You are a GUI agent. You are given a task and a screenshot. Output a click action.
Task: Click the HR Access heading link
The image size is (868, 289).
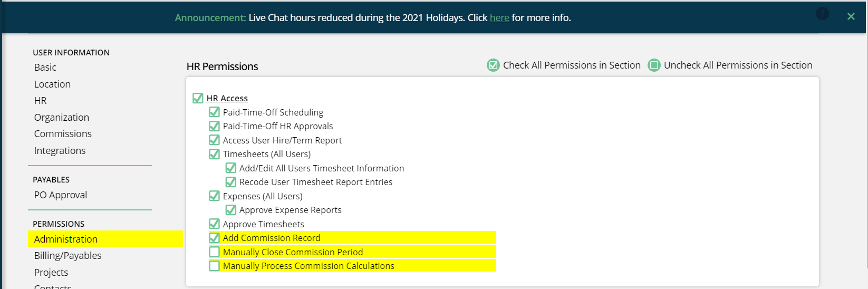pyautogui.click(x=227, y=98)
